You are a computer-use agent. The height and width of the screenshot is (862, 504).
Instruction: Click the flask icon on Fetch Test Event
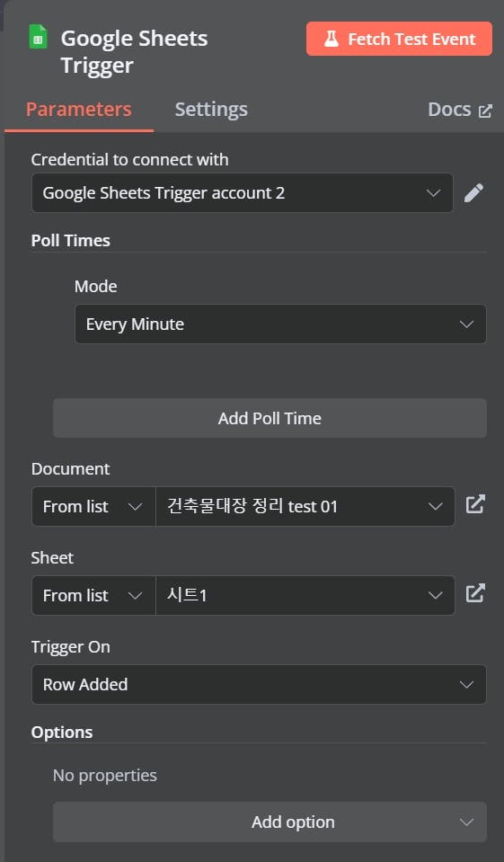[x=332, y=39]
